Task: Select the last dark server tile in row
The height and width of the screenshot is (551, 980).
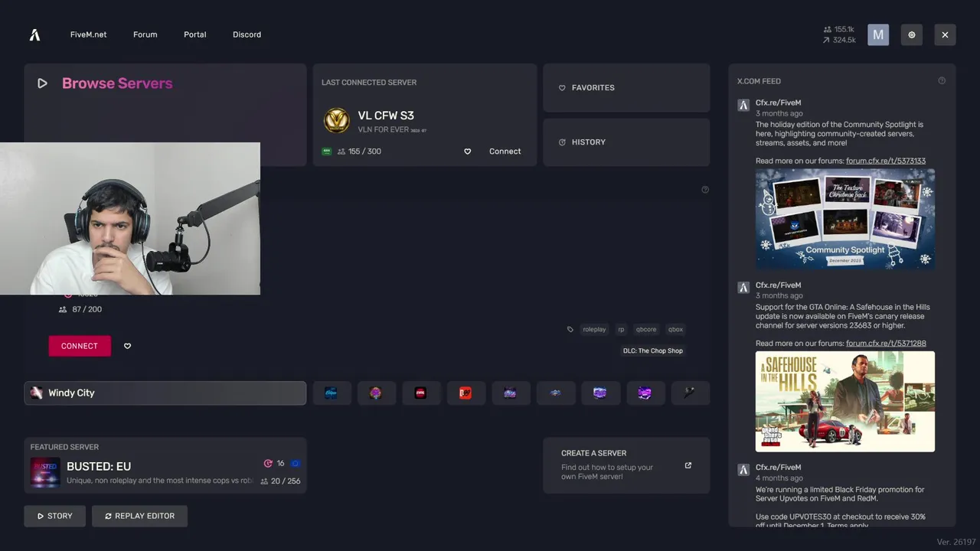Action: (690, 393)
